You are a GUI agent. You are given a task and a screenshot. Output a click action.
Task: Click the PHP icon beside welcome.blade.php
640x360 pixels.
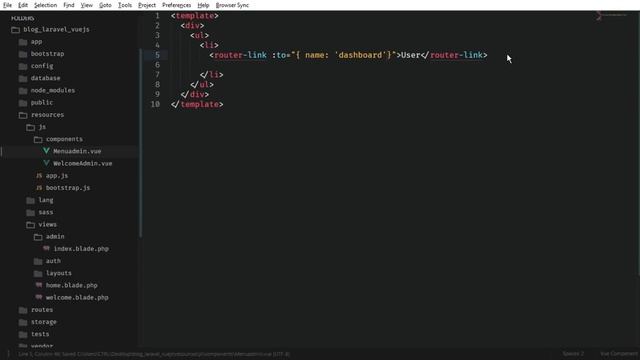39,297
